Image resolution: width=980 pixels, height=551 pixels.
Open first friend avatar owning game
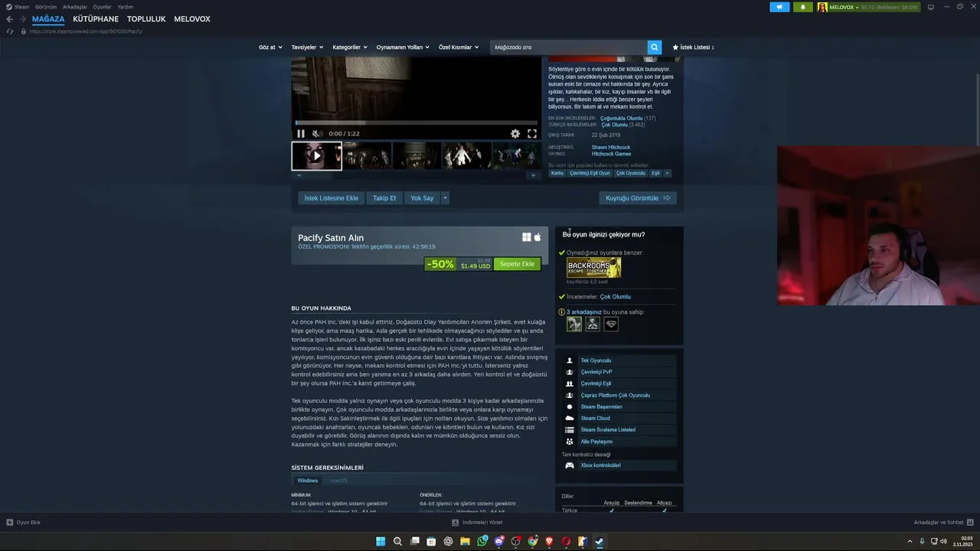pos(574,324)
